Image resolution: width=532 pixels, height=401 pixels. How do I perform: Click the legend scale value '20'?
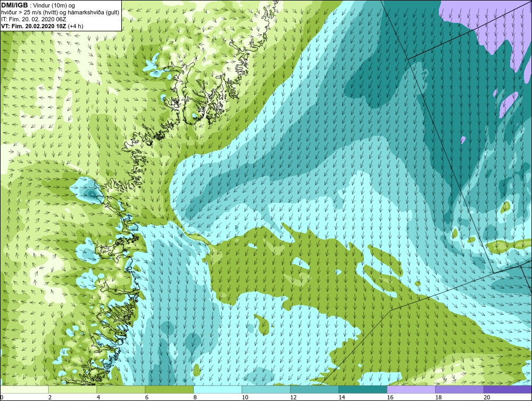[x=487, y=397]
